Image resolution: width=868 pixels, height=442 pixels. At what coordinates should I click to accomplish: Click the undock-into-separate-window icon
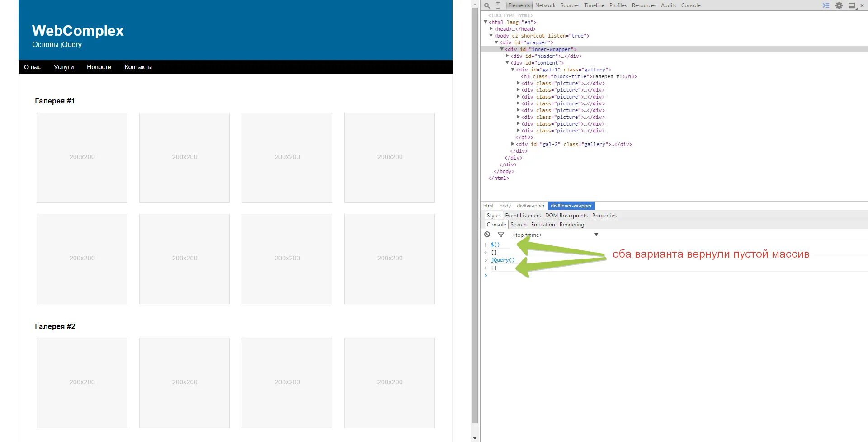click(852, 5)
